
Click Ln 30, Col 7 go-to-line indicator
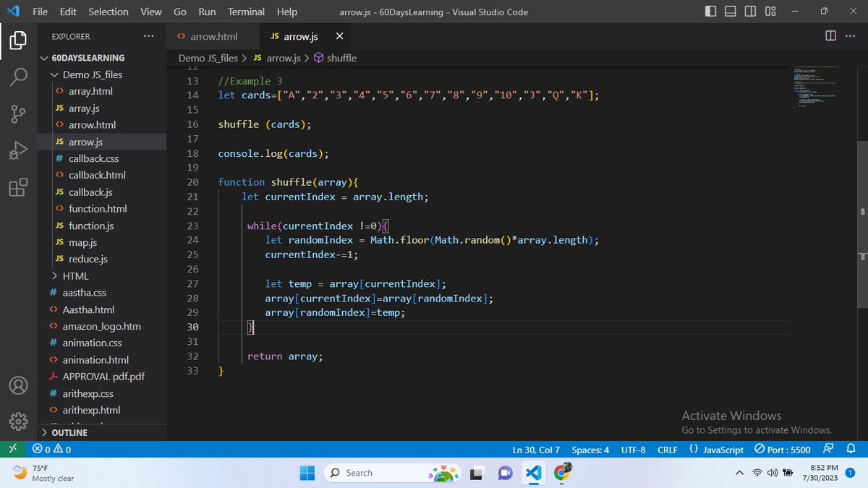[x=536, y=450]
